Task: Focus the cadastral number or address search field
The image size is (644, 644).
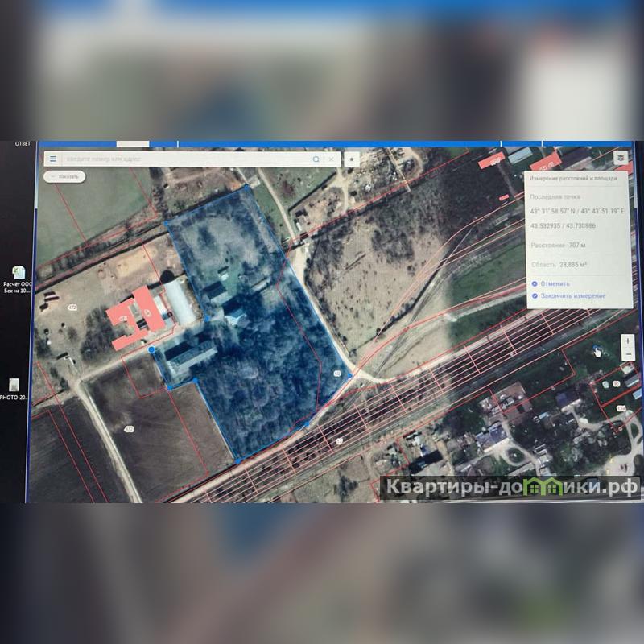Action: coord(185,159)
